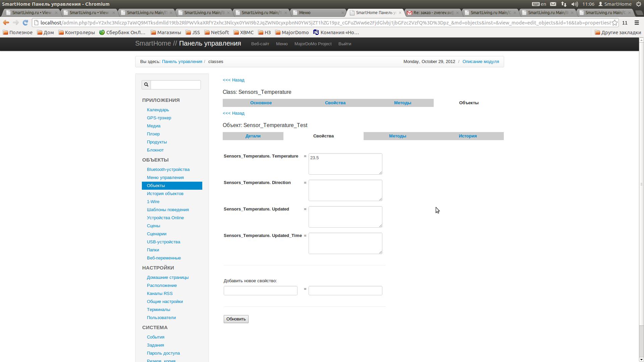
Task: Open keyboard layout en indicator
Action: [x=539, y=4]
